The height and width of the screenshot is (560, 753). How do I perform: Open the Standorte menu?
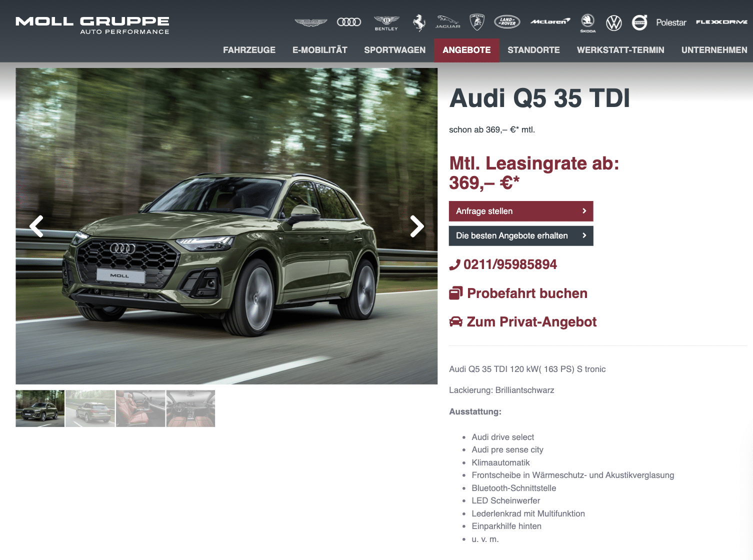point(533,50)
